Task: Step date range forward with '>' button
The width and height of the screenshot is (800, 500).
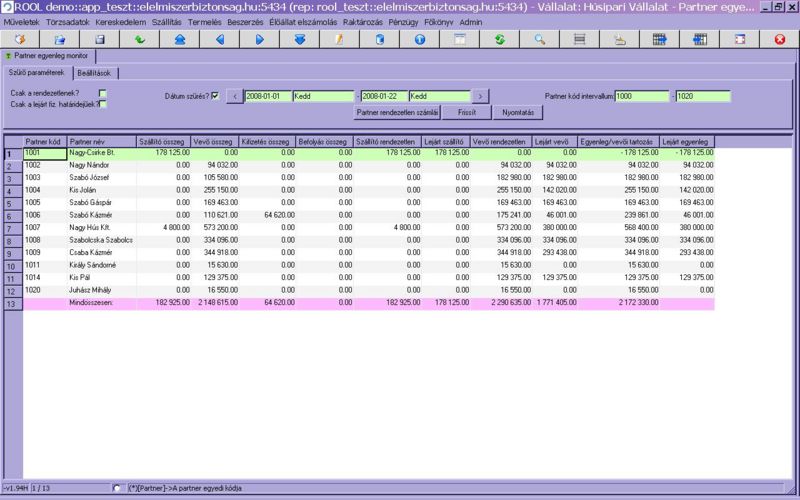Action: tap(481, 97)
